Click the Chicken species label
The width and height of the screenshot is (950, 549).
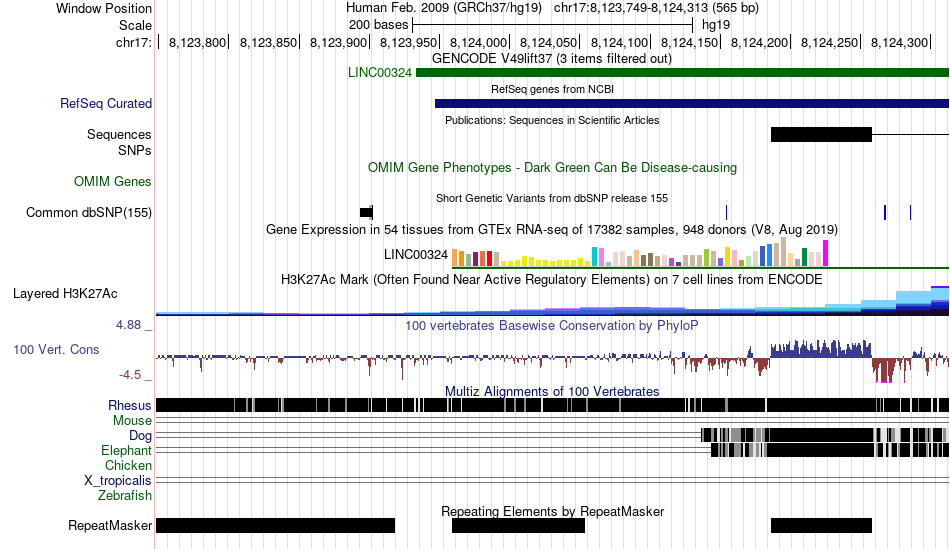coord(128,465)
